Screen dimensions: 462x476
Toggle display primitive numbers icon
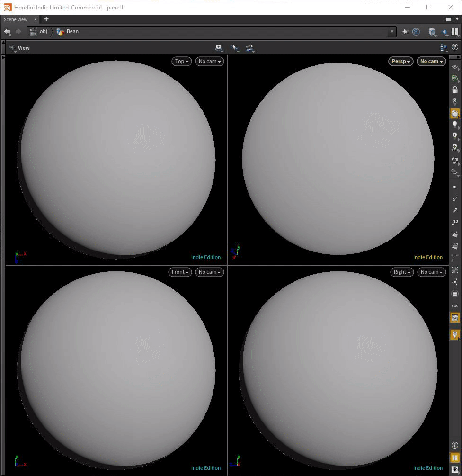pyautogui.click(x=455, y=246)
